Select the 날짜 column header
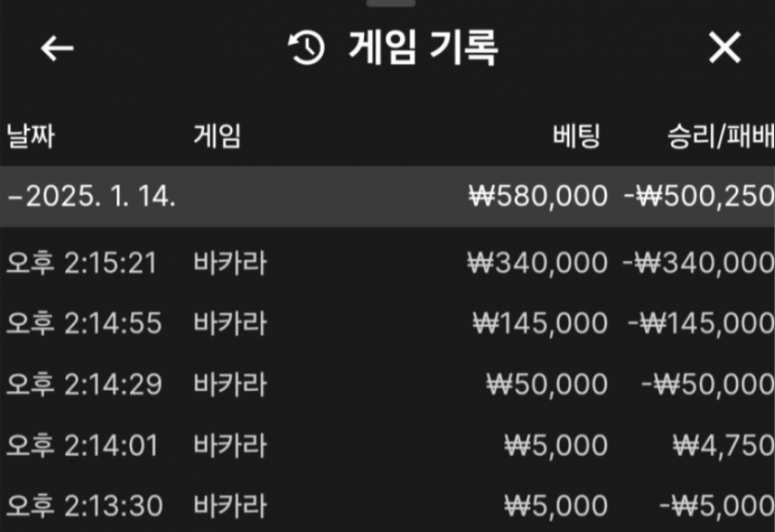The height and width of the screenshot is (532, 775). point(31,136)
